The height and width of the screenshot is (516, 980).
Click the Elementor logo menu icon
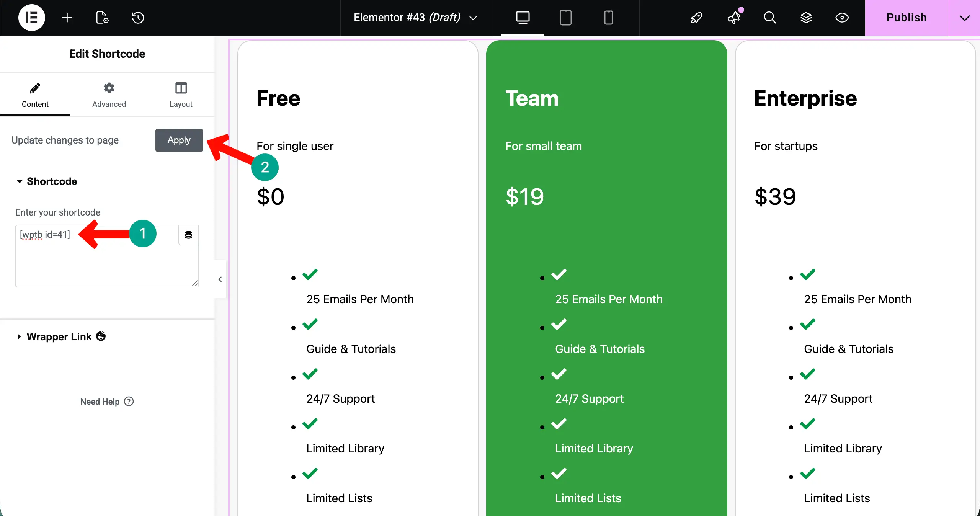[31, 18]
